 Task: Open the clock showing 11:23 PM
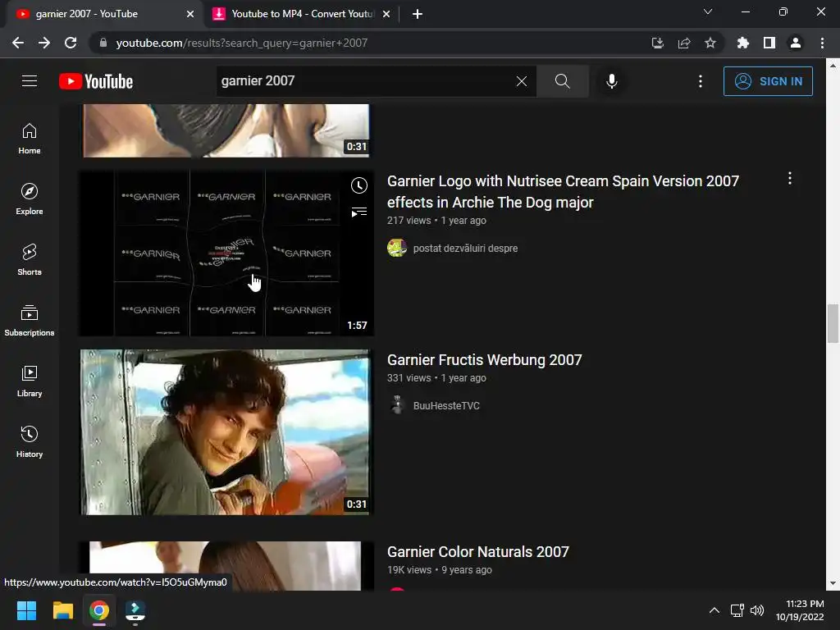(800, 610)
